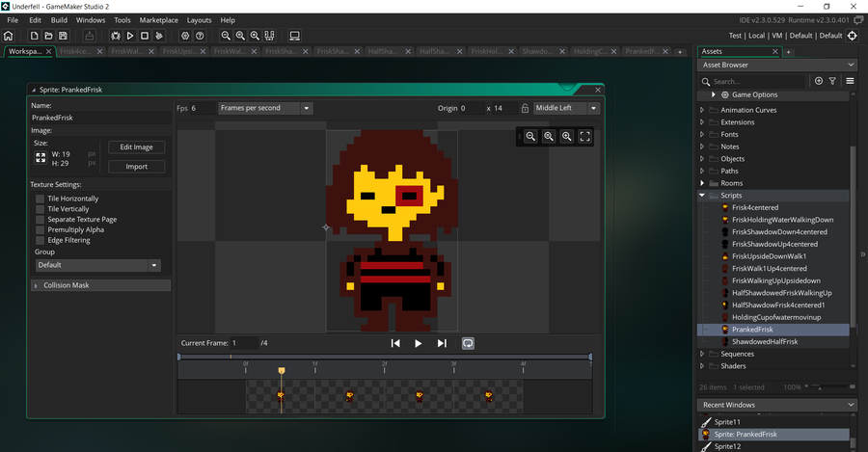Screen dimensions: 868x452
Task: Toggle docks visibility toolbar icon
Action: point(270,36)
